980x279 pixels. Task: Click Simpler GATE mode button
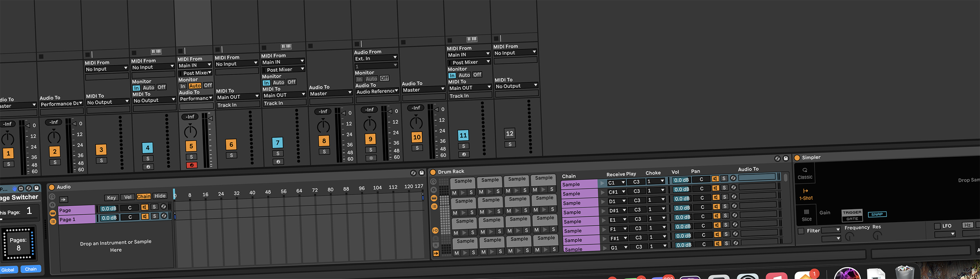pyautogui.click(x=852, y=219)
